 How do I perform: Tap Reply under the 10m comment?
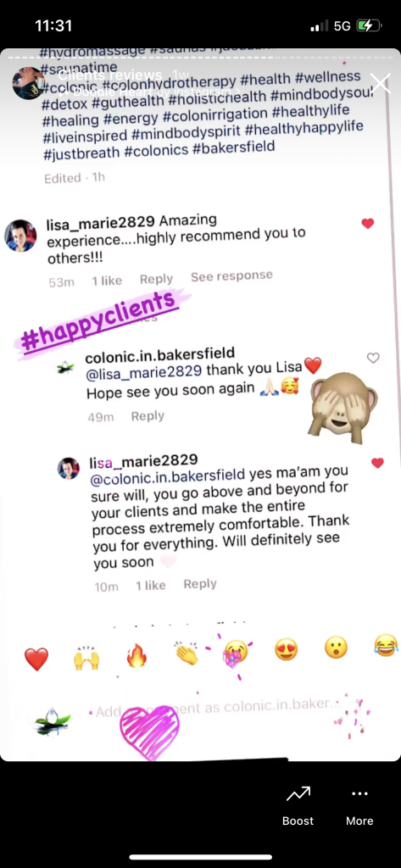pyautogui.click(x=200, y=583)
